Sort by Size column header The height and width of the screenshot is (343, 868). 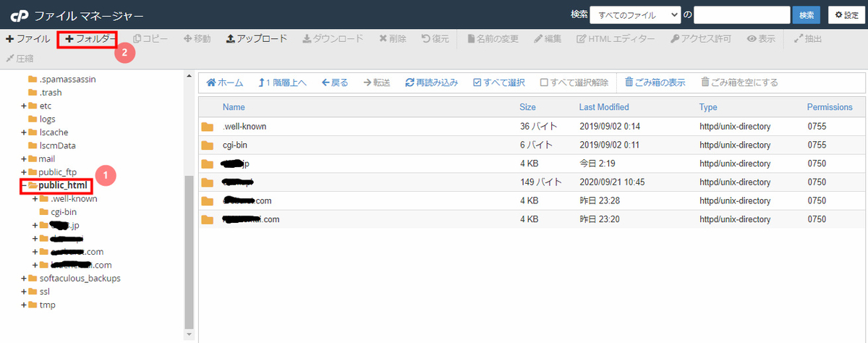click(x=527, y=107)
